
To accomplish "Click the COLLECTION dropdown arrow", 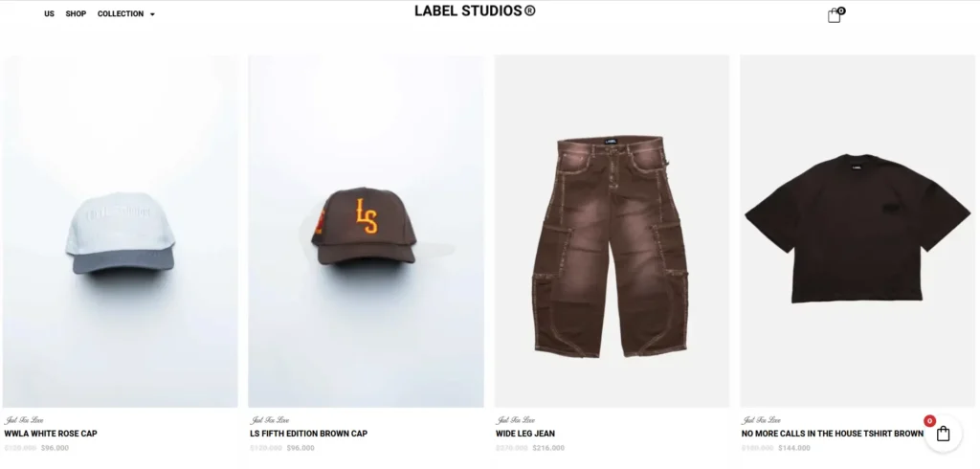I will 152,14.
